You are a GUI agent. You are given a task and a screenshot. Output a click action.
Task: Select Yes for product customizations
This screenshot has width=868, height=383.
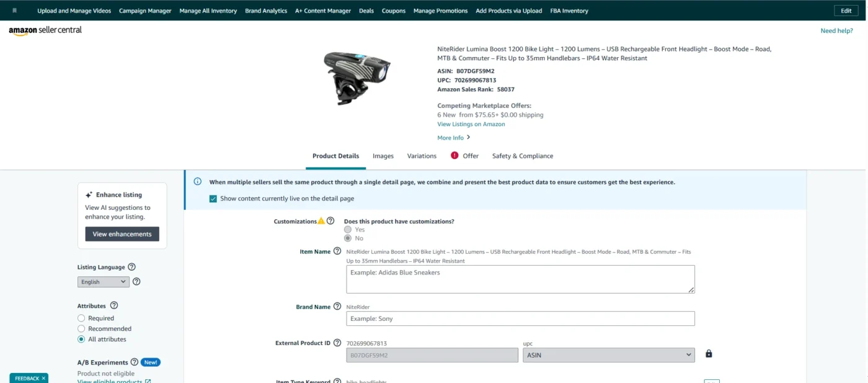348,230
